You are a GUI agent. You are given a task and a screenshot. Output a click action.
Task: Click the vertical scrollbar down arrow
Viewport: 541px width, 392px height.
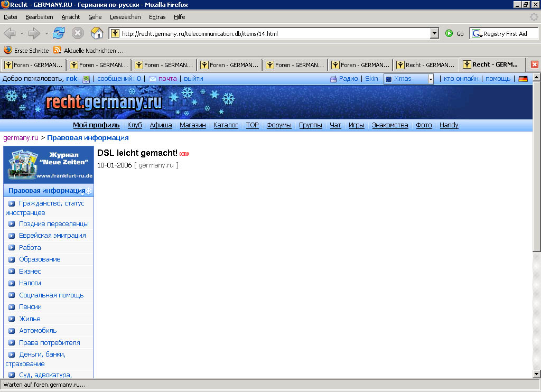536,374
